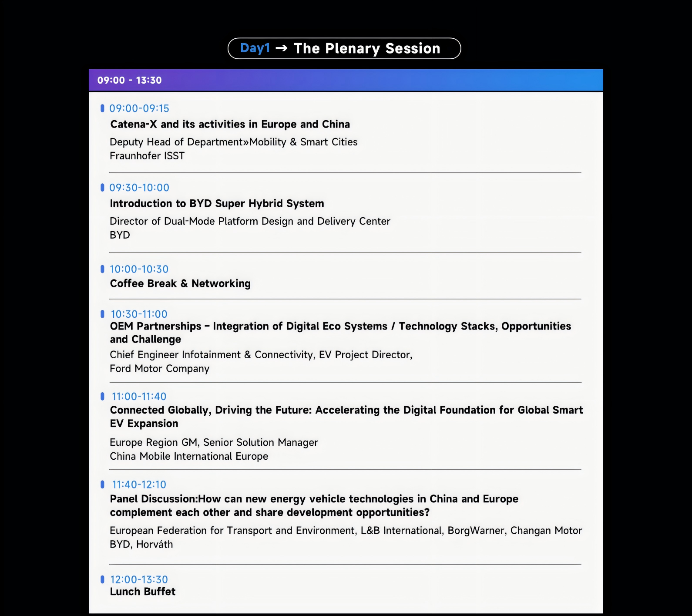This screenshot has height=616, width=692.
Task: Select the Lunch Buffet entry
Action: tap(143, 592)
